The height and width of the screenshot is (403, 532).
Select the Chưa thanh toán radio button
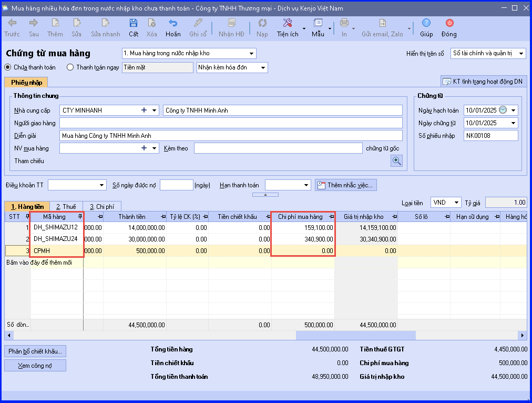pyautogui.click(x=7, y=67)
